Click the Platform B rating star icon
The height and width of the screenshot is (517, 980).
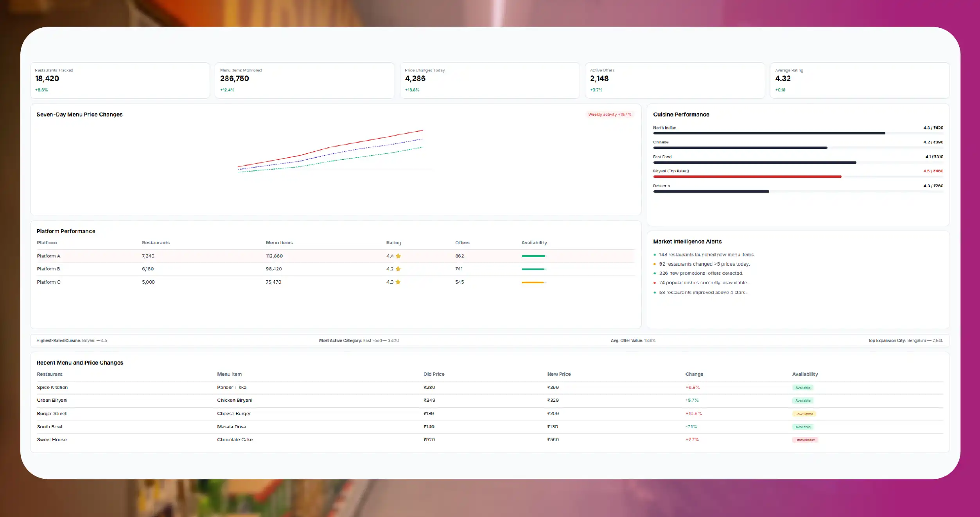click(398, 269)
